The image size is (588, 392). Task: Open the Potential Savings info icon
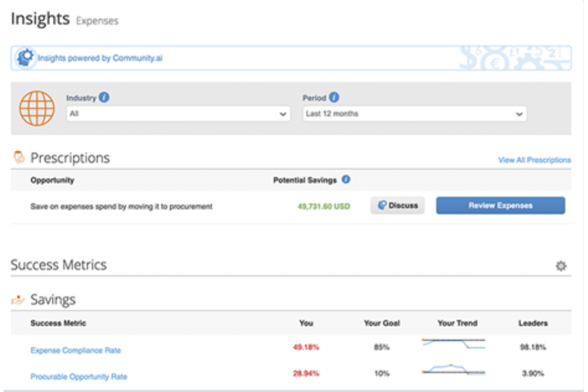pos(346,179)
